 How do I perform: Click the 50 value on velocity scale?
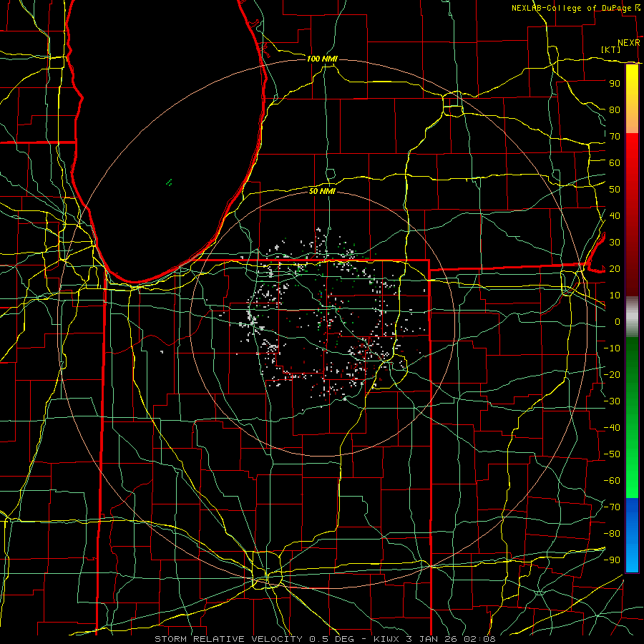click(615, 190)
